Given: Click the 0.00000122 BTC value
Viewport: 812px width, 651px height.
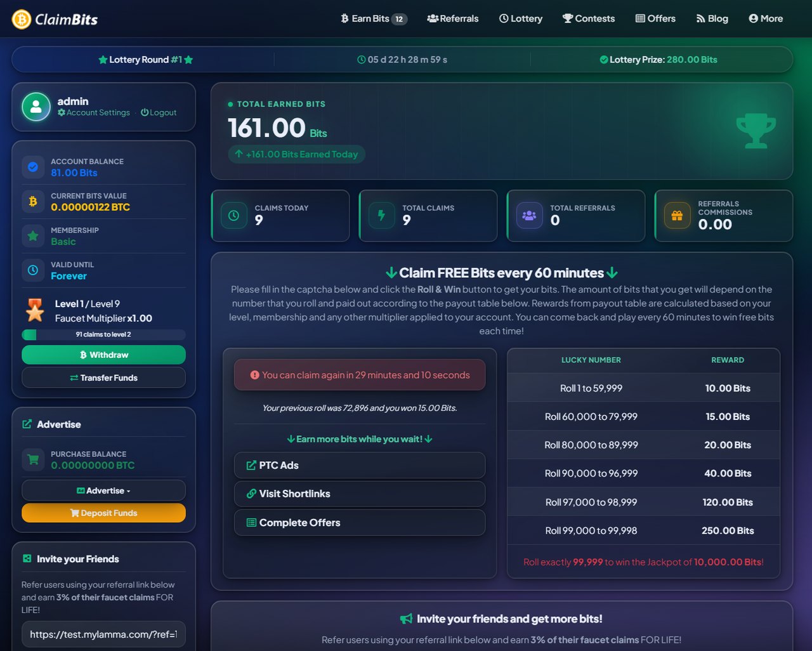Looking at the screenshot, I should [90, 207].
